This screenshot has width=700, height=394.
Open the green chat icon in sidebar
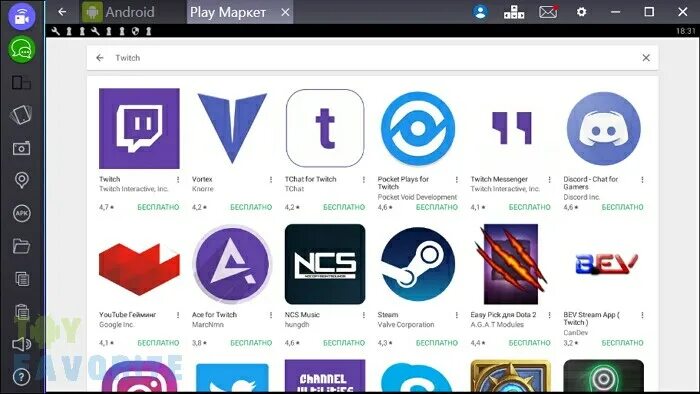tap(21, 49)
